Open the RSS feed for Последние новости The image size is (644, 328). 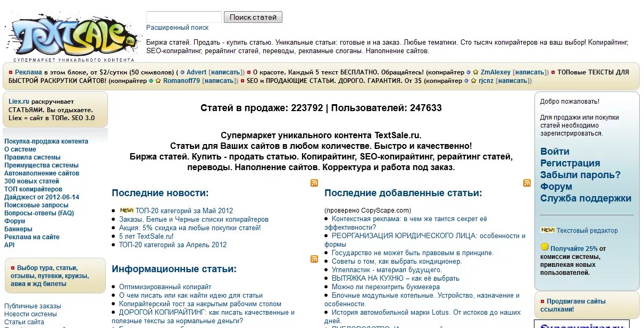[314, 183]
